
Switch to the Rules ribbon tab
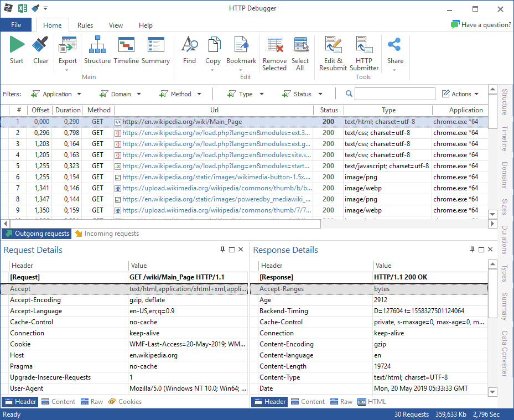[x=85, y=25]
